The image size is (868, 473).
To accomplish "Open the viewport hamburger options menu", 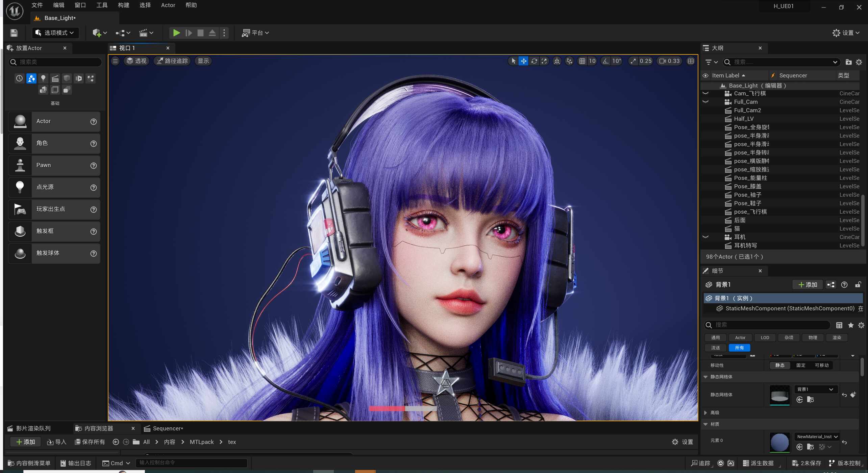I will 115,61.
